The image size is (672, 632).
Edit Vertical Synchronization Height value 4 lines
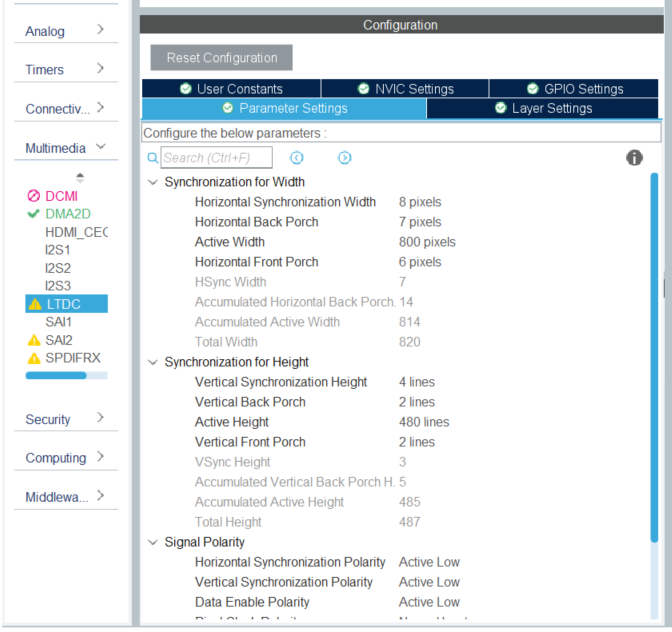(x=417, y=382)
